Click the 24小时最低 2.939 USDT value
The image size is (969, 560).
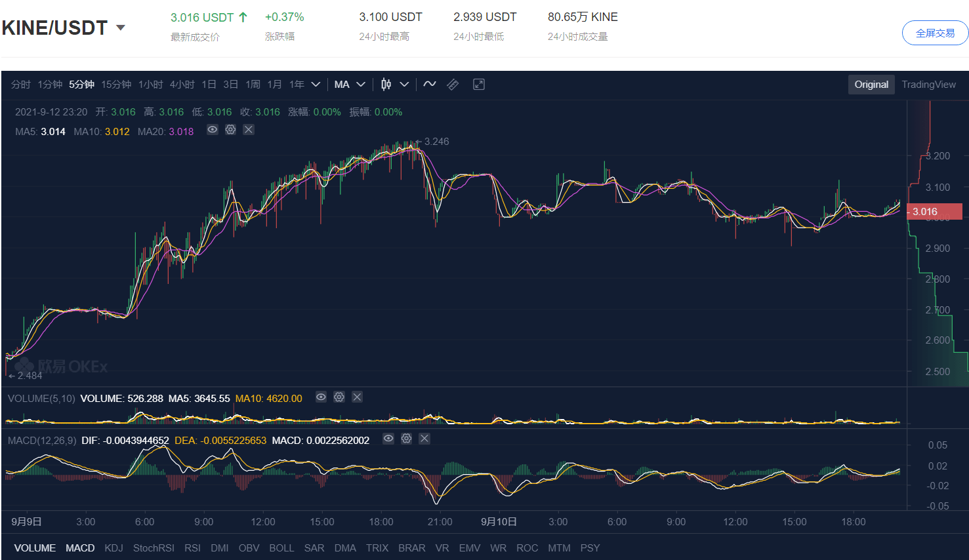point(485,17)
